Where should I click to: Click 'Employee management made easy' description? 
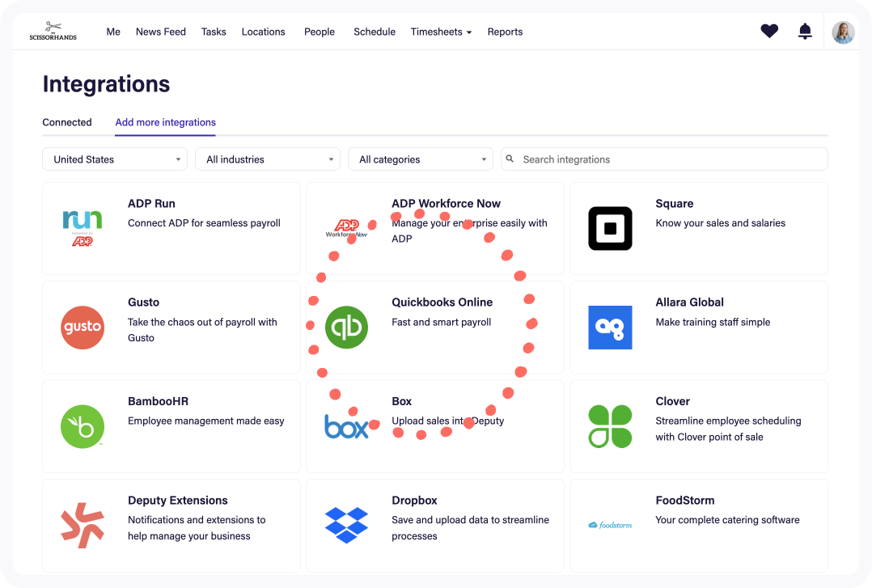pos(205,421)
